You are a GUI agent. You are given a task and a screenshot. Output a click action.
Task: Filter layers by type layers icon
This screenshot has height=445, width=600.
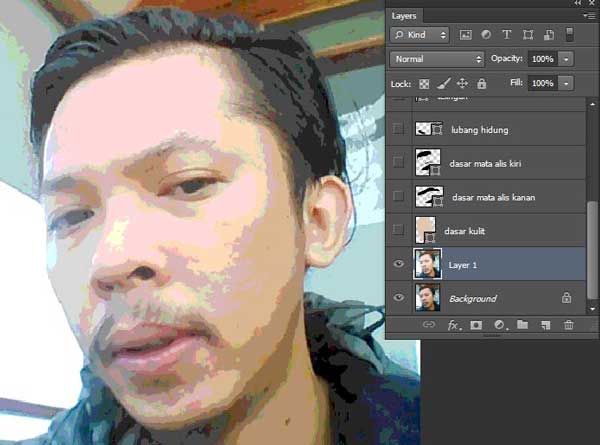[507, 35]
